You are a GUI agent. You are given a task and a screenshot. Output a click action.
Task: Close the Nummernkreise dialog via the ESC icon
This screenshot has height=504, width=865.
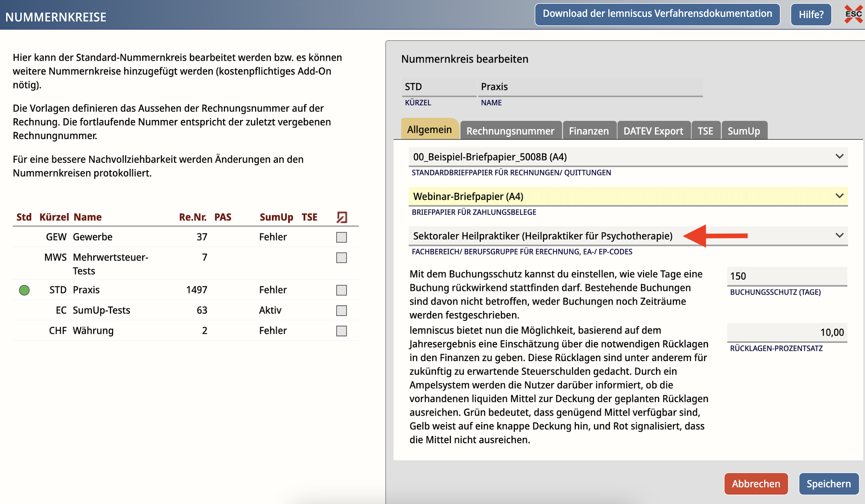point(853,14)
